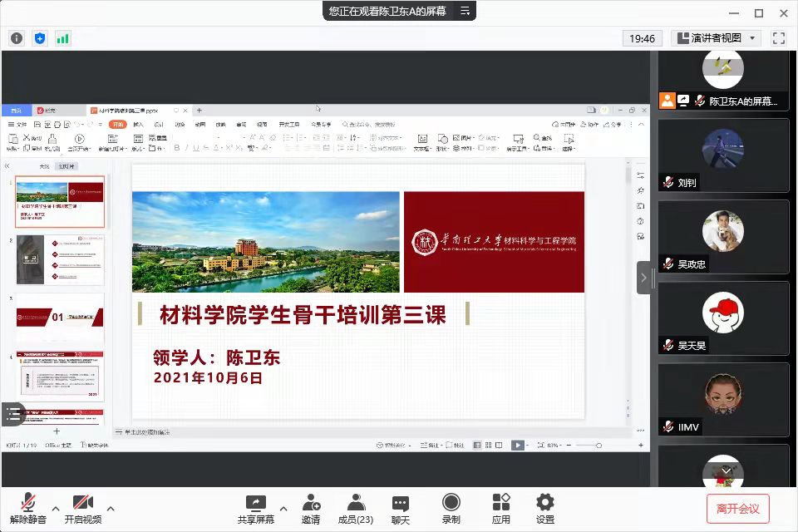Open the menu icon on screen-viewing banner
Viewport: 798px width, 532px height.
(x=465, y=11)
